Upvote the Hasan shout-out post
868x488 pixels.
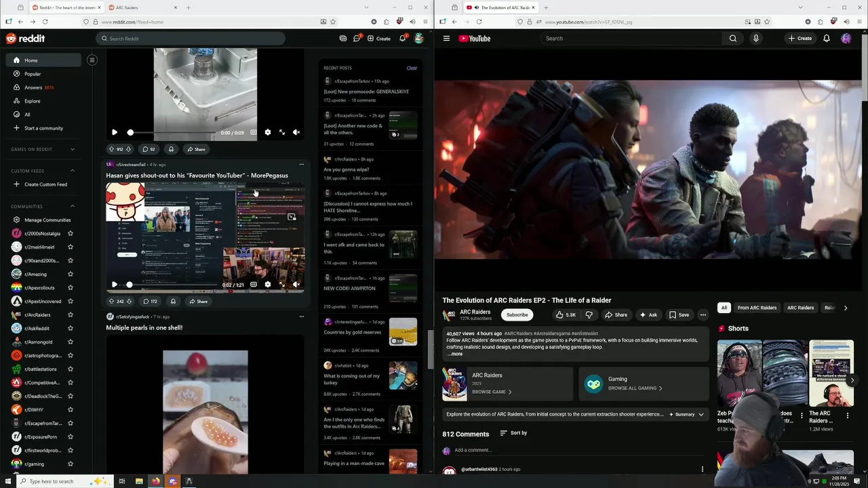pyautogui.click(x=111, y=302)
